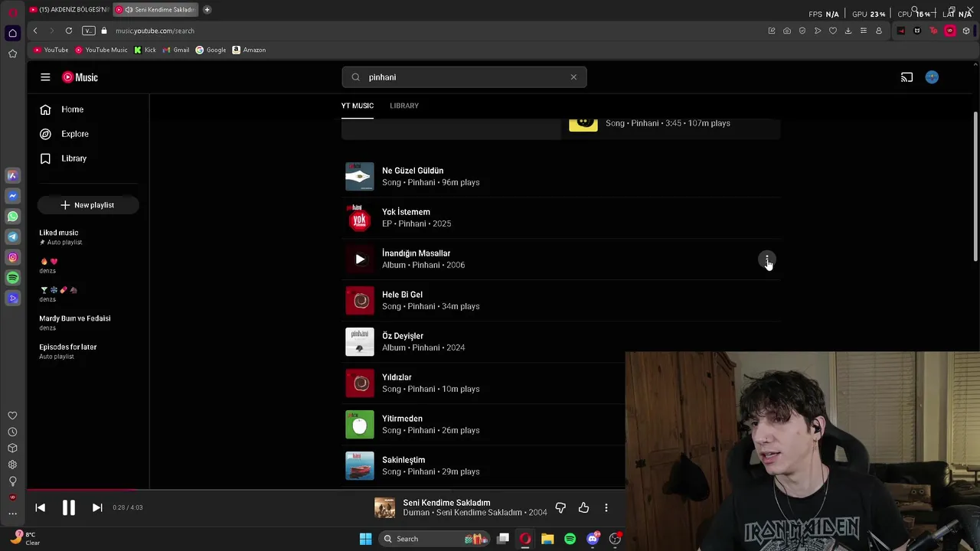The width and height of the screenshot is (980, 551).
Task: Click the search box containing pinhani
Action: coord(464,77)
